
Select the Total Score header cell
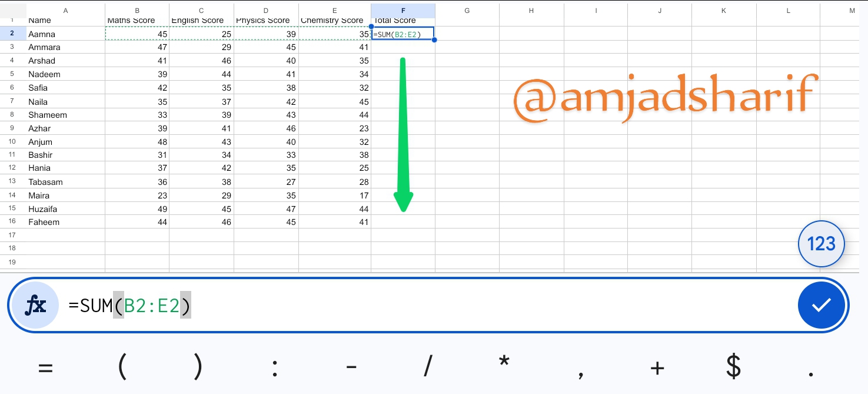(x=403, y=22)
